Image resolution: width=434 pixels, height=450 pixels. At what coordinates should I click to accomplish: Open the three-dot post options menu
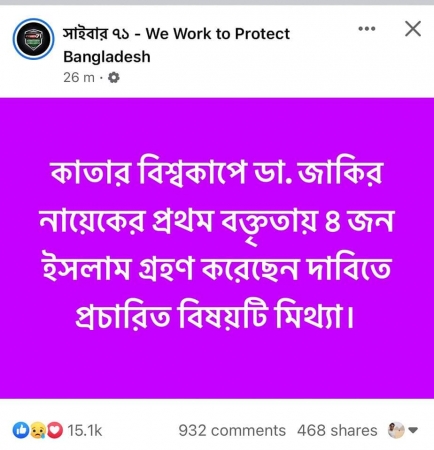pos(367,29)
